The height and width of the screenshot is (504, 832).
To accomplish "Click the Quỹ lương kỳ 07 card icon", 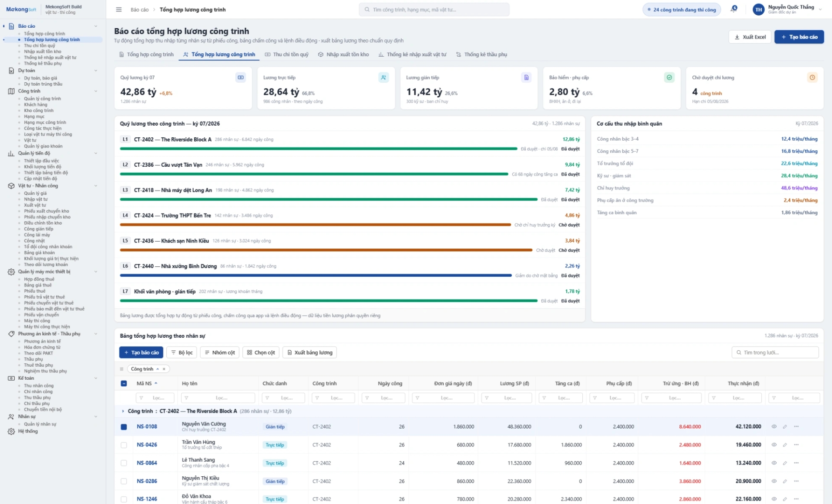I will (240, 78).
